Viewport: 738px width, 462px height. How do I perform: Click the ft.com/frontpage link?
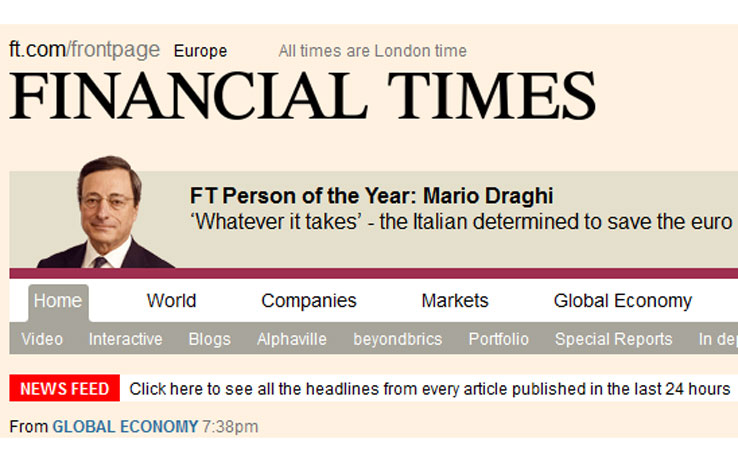click(x=85, y=50)
